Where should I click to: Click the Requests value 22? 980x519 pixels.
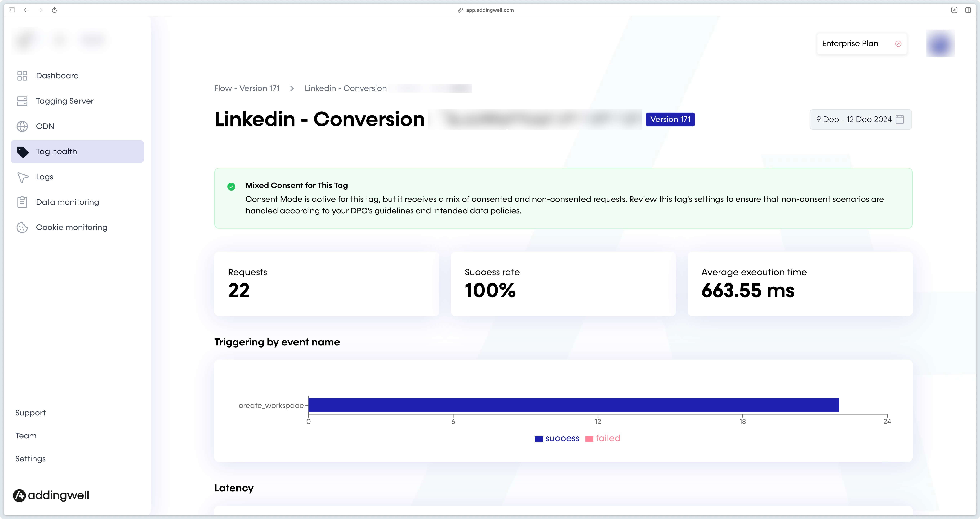(239, 291)
